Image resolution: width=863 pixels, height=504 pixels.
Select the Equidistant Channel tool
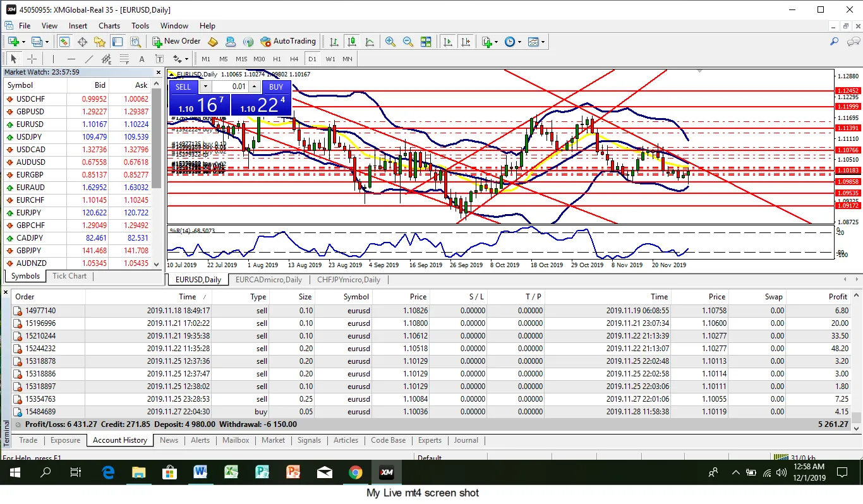[x=107, y=59]
